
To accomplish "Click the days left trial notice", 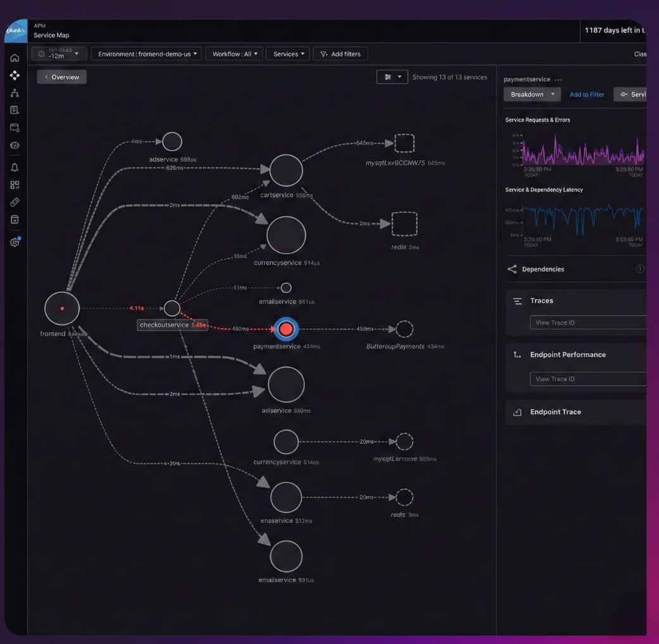I will coord(614,30).
